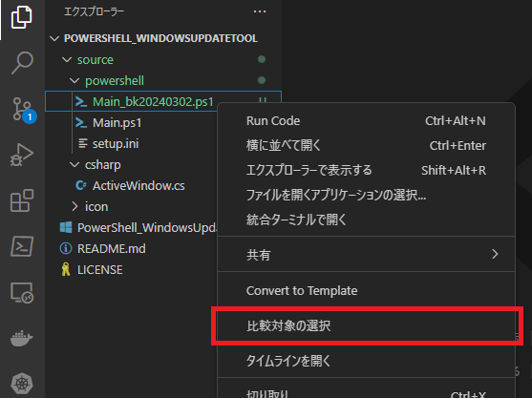The width and height of the screenshot is (532, 398).
Task: Open Run and Debug view
Action: tap(22, 155)
